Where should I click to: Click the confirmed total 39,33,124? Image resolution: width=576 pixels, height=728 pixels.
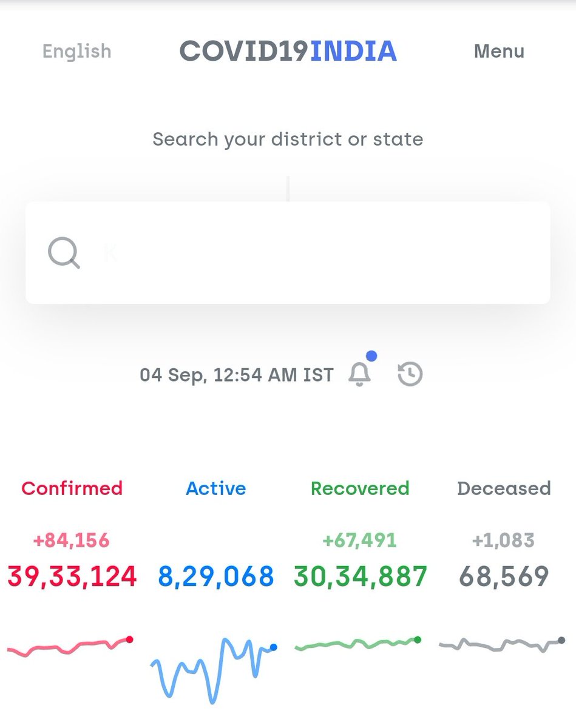[x=72, y=576]
